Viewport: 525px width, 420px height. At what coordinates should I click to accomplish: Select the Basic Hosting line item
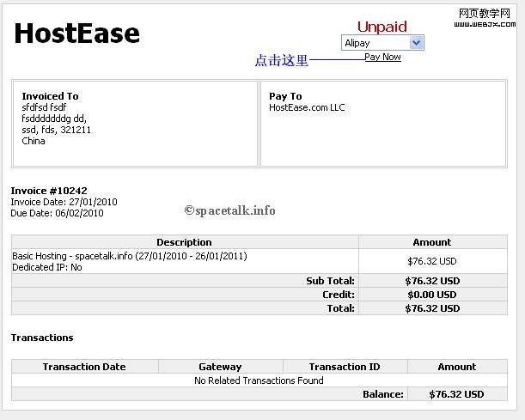tap(129, 256)
